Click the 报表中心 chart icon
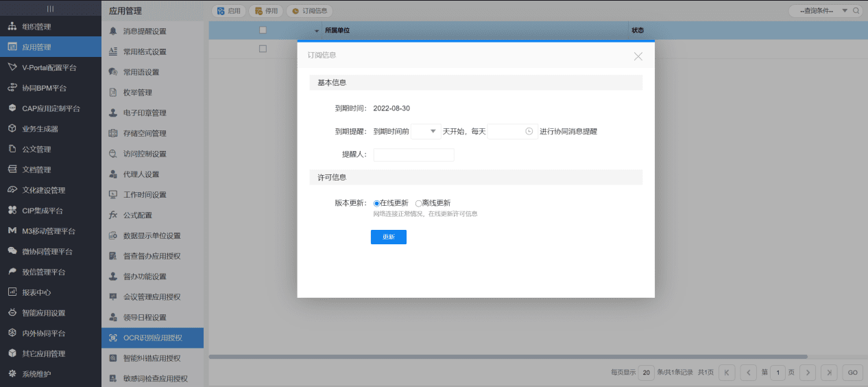This screenshot has width=868, height=387. [12, 292]
